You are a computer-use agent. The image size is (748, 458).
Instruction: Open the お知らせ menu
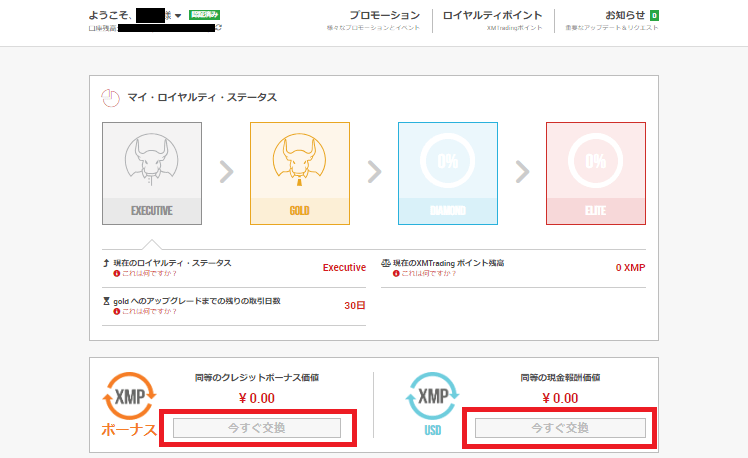coord(625,15)
